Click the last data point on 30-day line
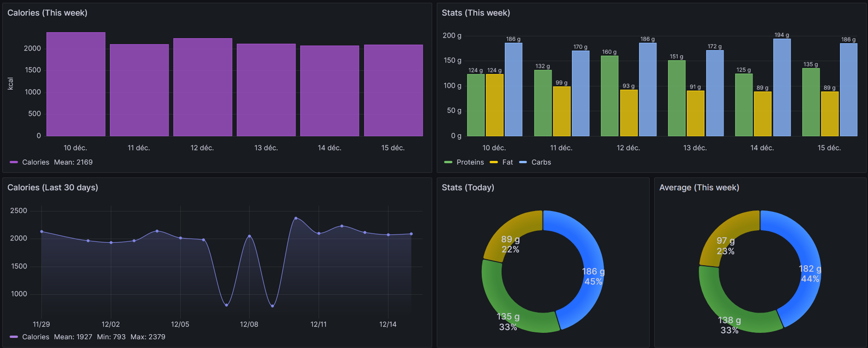This screenshot has width=868, height=348. click(411, 234)
